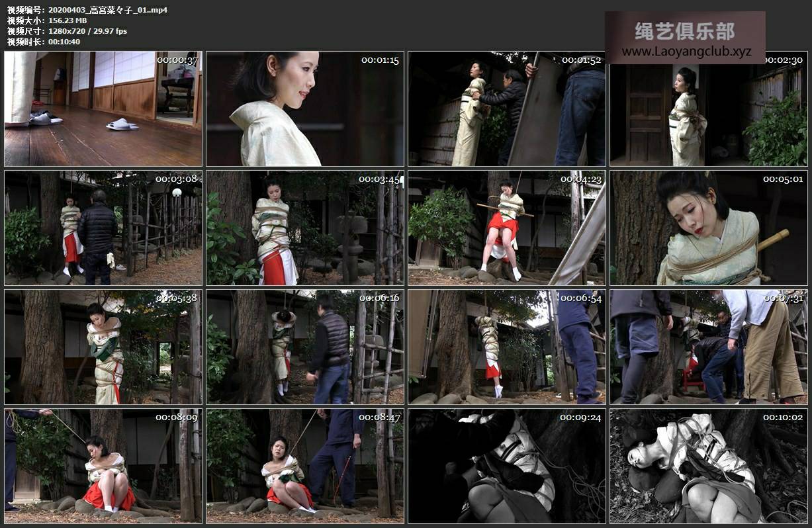Pick the thumbnail marked 00:05:38
Viewport: 812px width, 528px height.
103,347
